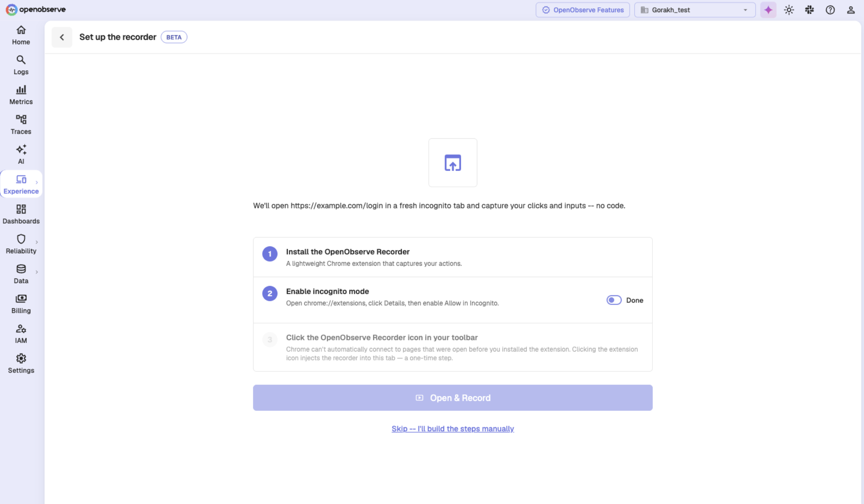
Task: Click the Open & Record button
Action: click(x=453, y=398)
